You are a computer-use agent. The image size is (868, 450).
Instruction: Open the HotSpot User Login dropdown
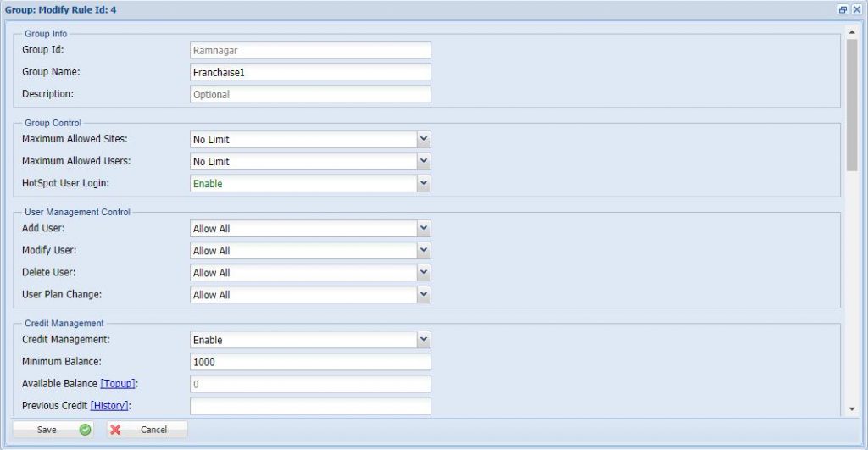pyautogui.click(x=424, y=183)
